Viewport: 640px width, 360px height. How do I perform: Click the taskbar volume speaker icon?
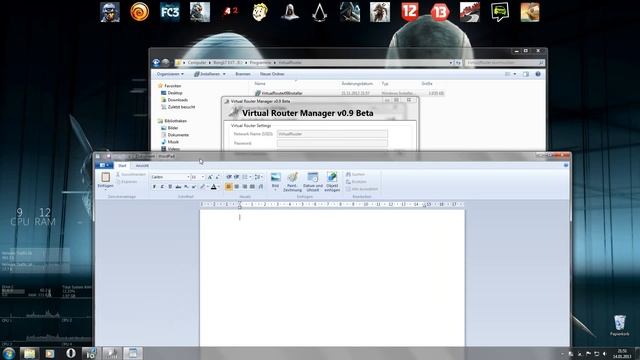(x=604, y=354)
